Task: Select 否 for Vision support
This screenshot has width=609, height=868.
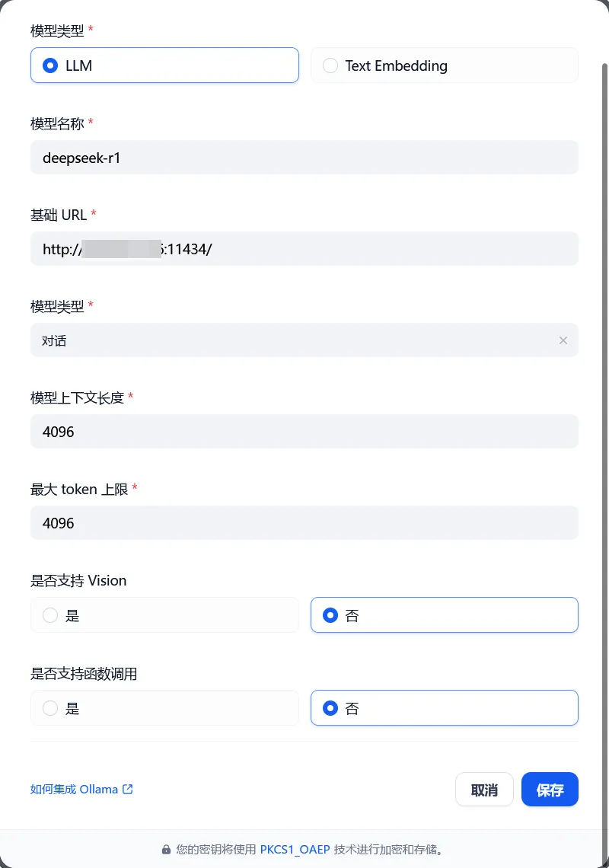Action: (444, 614)
